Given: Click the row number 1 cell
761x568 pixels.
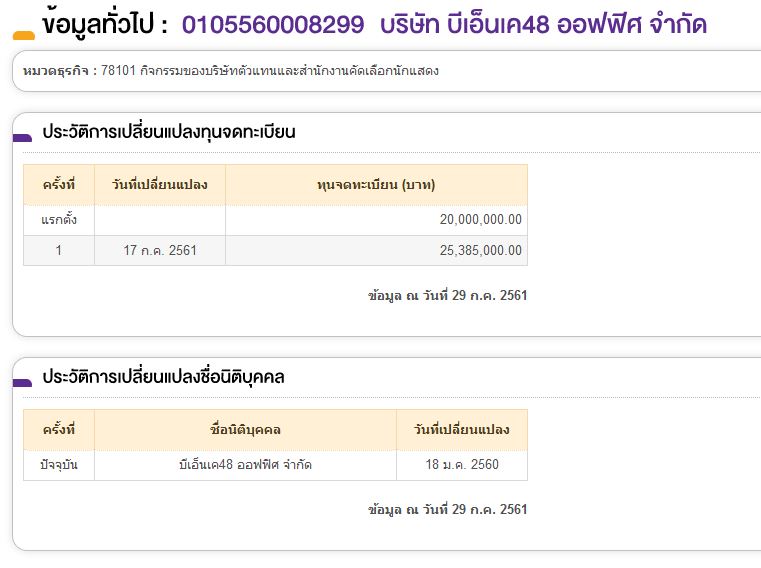Looking at the screenshot, I should coord(59,251).
